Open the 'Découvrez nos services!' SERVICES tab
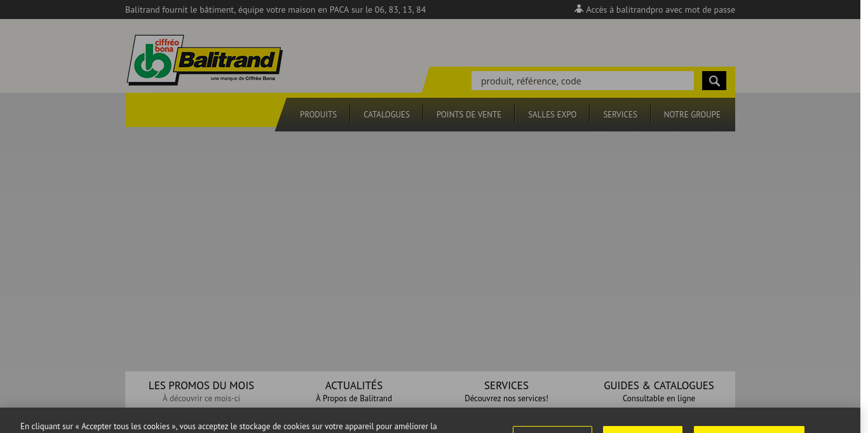868x433 pixels. (506, 390)
